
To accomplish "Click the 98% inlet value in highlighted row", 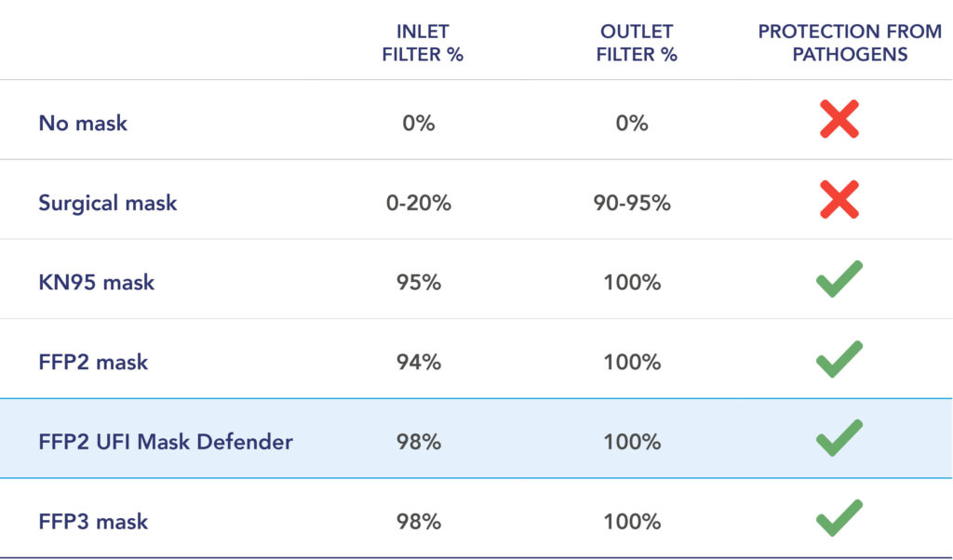I will [419, 442].
